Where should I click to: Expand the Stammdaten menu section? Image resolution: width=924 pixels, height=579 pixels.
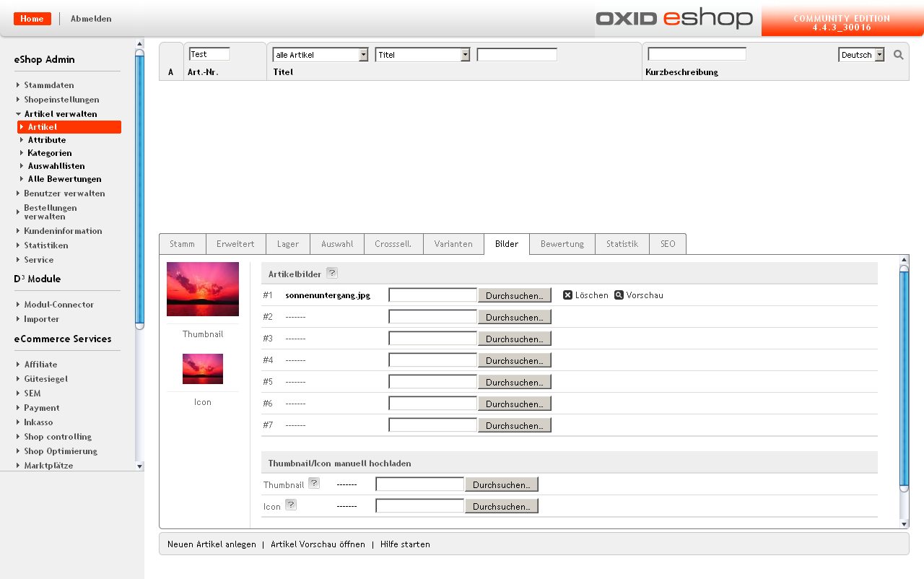tap(48, 85)
